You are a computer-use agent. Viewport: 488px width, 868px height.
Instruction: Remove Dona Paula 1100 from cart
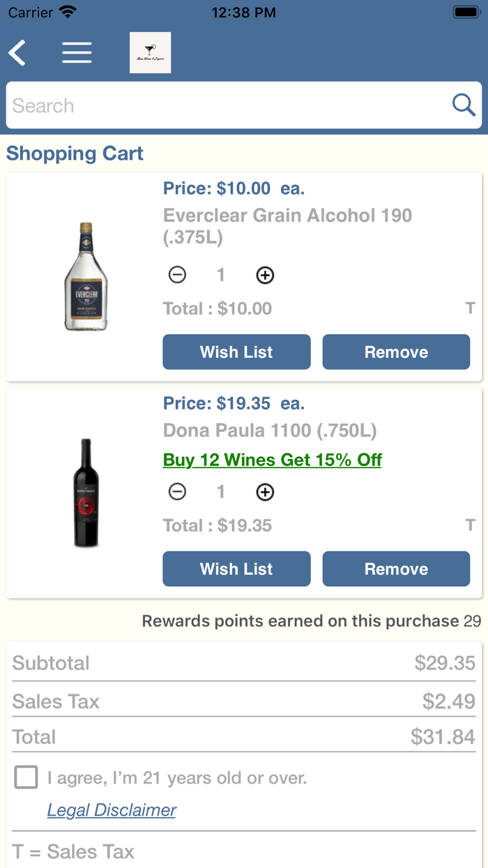pos(395,569)
